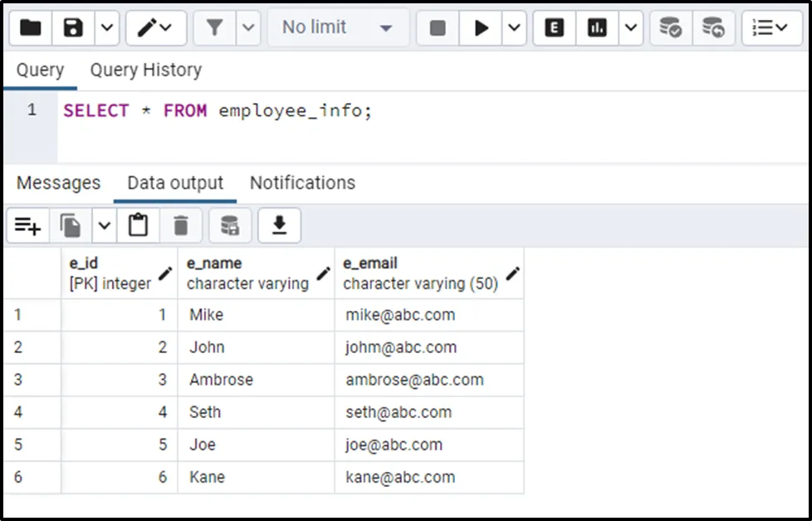812x521 pixels.
Task: Open the Notifications tab
Action: tap(302, 183)
